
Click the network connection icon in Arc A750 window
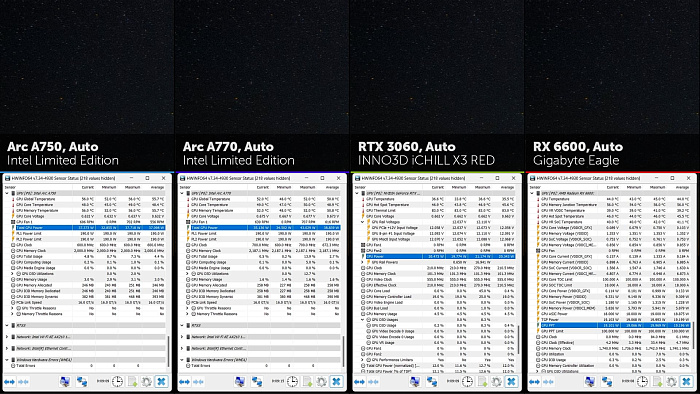click(x=82, y=382)
